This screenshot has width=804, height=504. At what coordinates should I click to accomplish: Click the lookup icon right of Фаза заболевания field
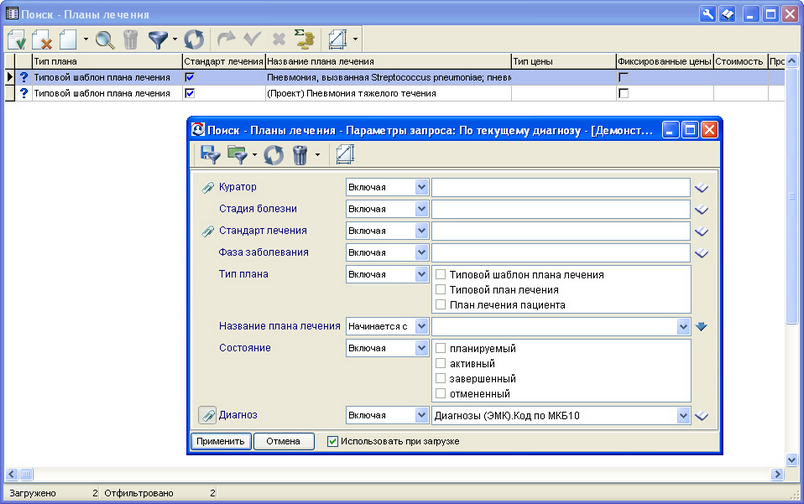[x=701, y=253]
